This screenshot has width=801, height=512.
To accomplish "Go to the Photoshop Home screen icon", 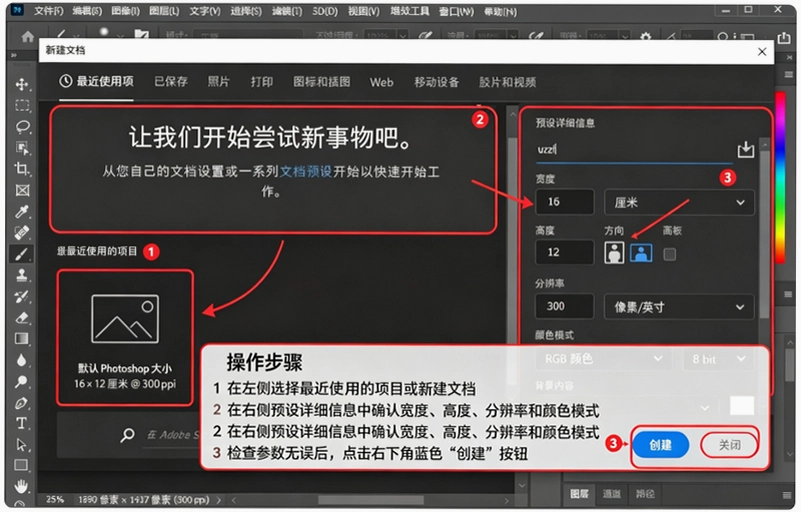I will coord(28,37).
